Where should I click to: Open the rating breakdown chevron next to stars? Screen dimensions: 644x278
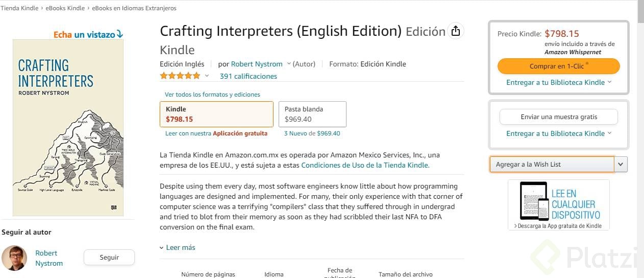click(x=207, y=76)
